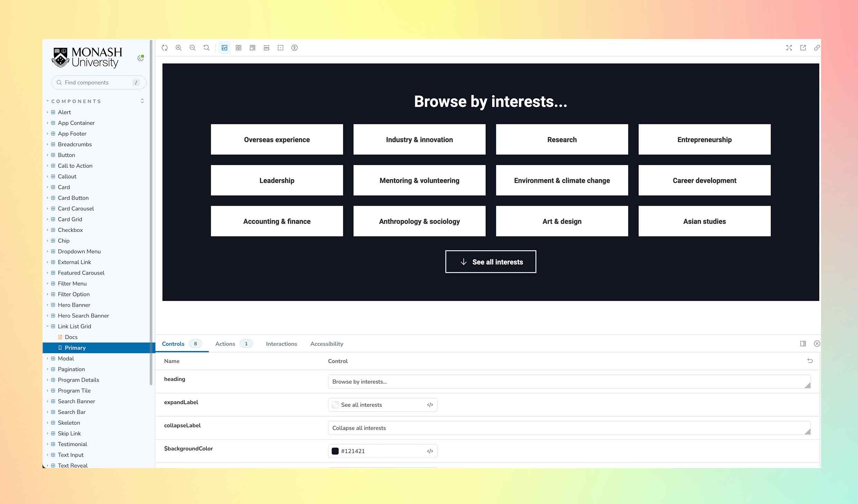Select the Testimonial component
The height and width of the screenshot is (504, 858).
(72, 444)
